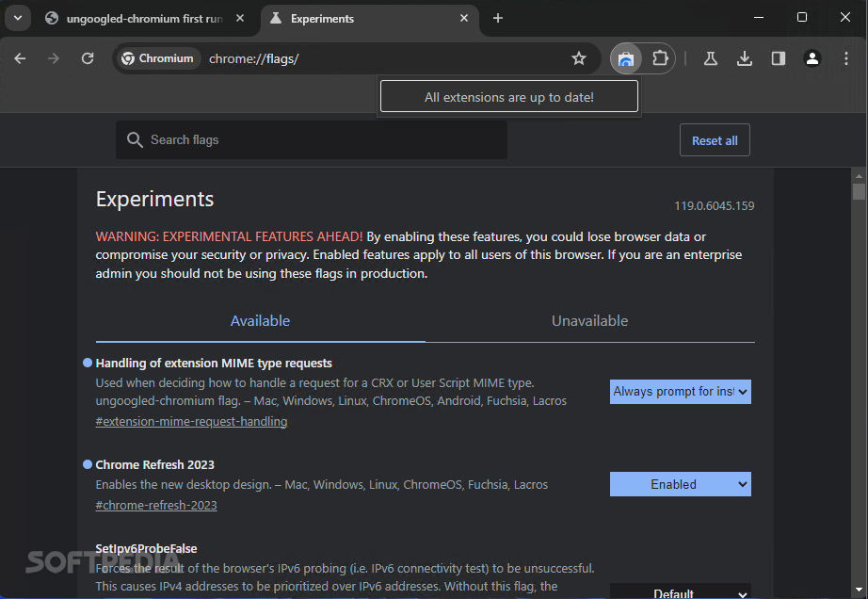Go back with the back arrow

[x=20, y=58]
